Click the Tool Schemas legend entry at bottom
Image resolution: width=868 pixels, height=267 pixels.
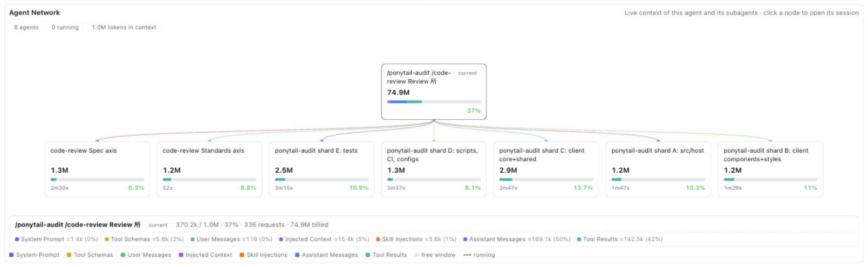click(x=90, y=255)
